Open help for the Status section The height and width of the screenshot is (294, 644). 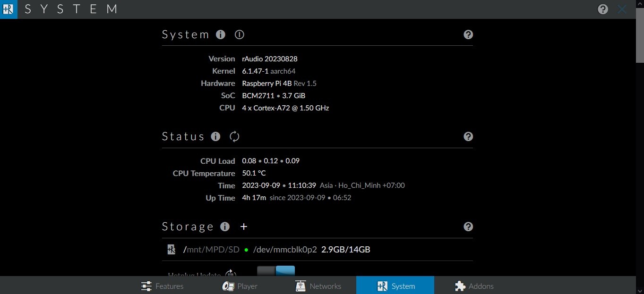468,136
